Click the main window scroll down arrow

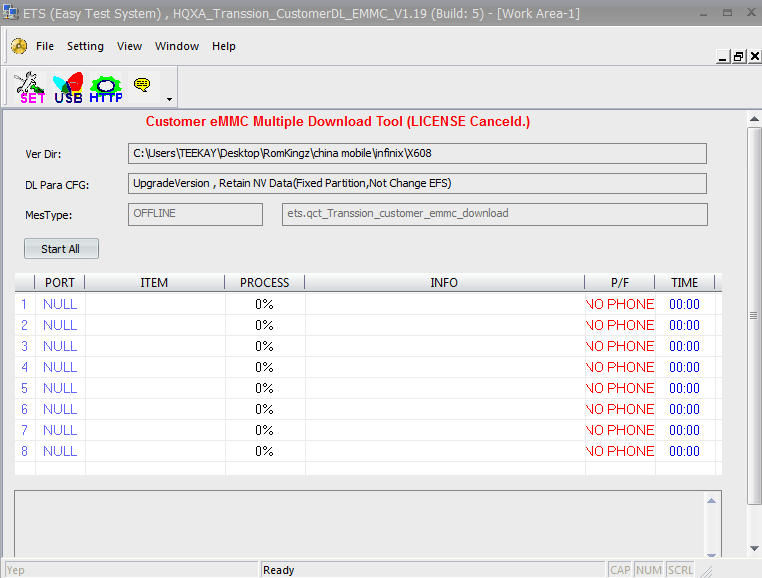(x=754, y=548)
